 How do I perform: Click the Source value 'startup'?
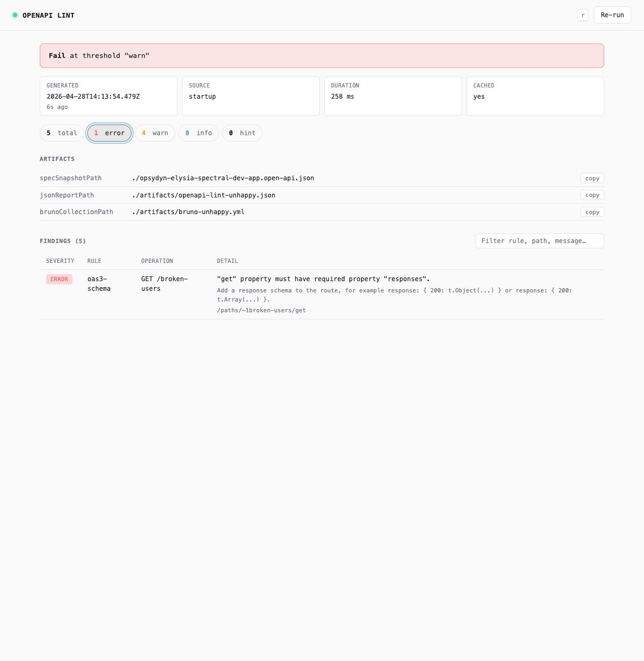(202, 97)
